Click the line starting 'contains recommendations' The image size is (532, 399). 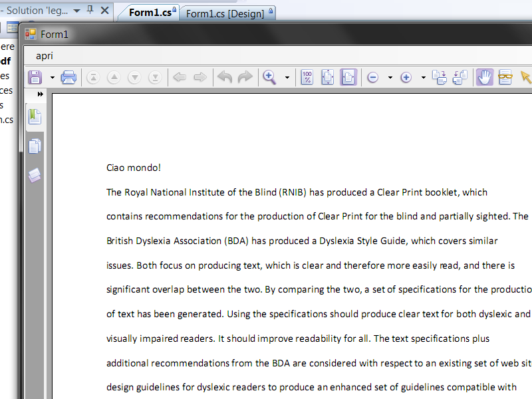tap(318, 217)
